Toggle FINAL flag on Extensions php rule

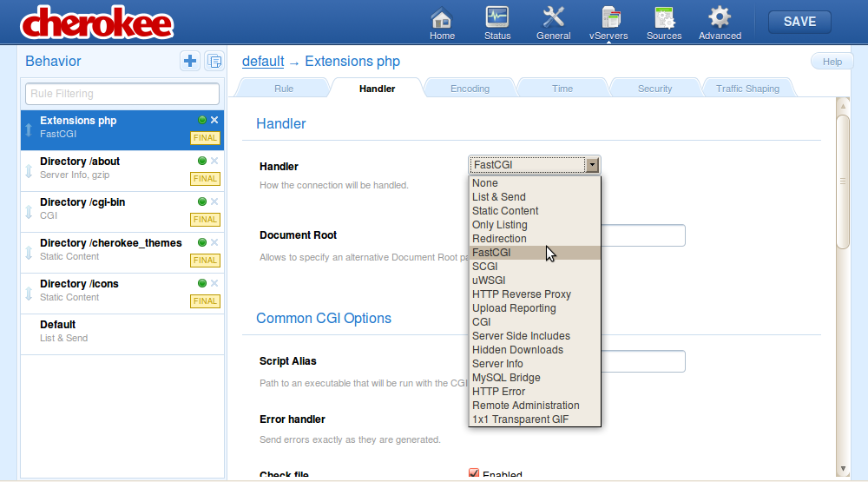coord(205,138)
